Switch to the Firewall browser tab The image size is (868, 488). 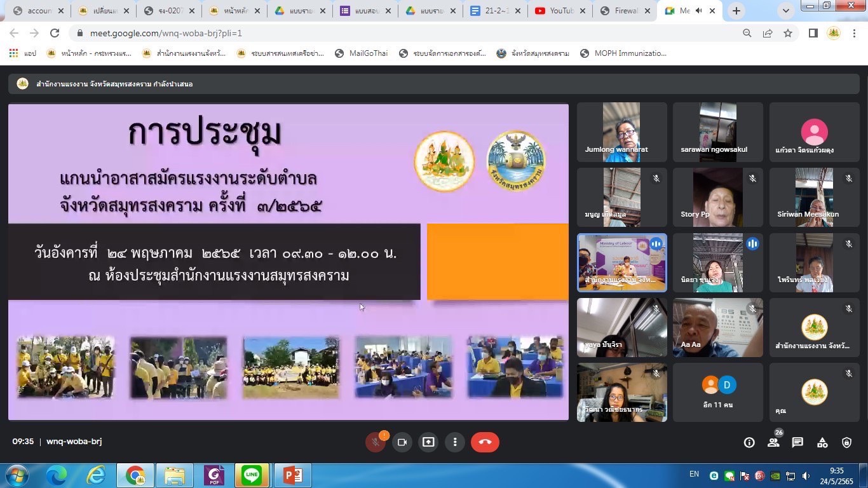[x=621, y=11]
